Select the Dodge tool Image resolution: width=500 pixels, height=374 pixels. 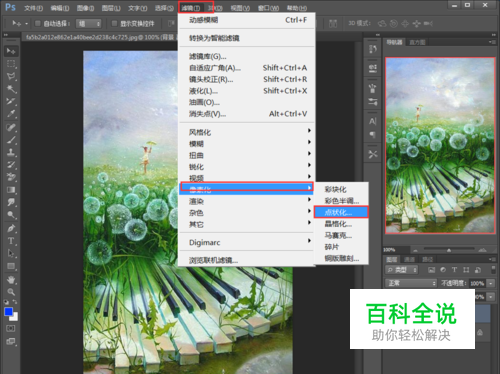pyautogui.click(x=11, y=215)
